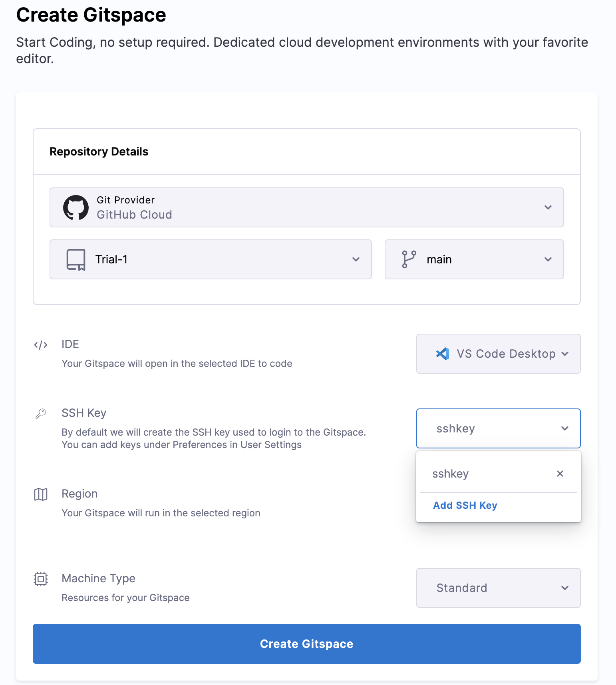Expand the Git Provider dropdown
616x685 pixels.
(548, 207)
